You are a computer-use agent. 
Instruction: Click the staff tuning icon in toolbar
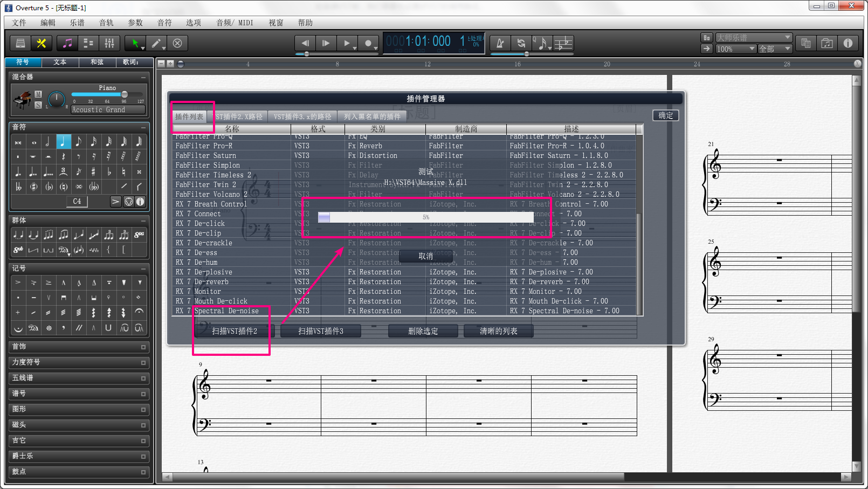[x=563, y=43]
